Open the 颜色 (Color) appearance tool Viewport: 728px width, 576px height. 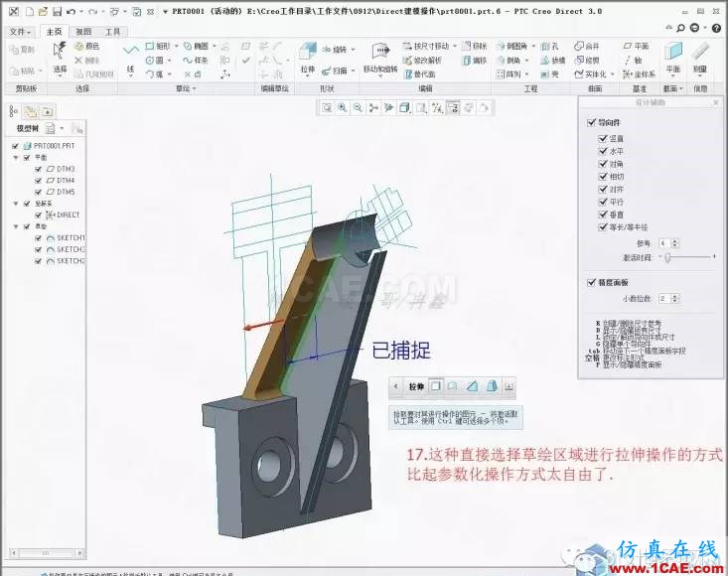pyautogui.click(x=87, y=46)
